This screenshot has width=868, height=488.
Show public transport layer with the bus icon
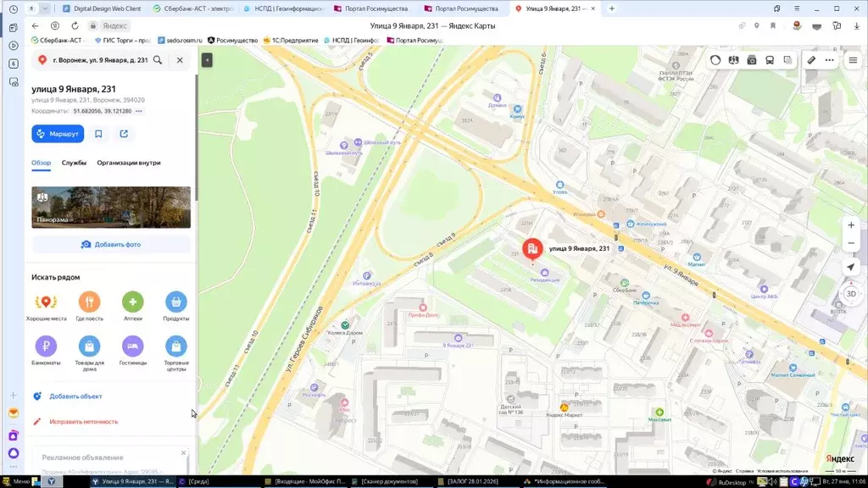[770, 60]
